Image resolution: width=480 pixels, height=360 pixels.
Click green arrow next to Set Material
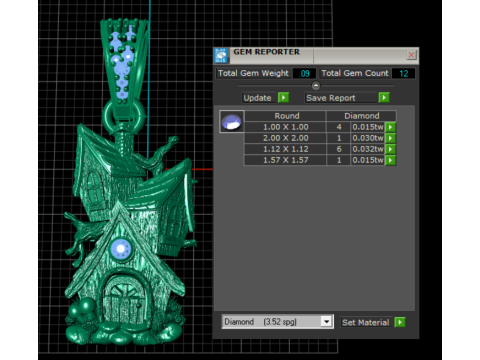[400, 322]
